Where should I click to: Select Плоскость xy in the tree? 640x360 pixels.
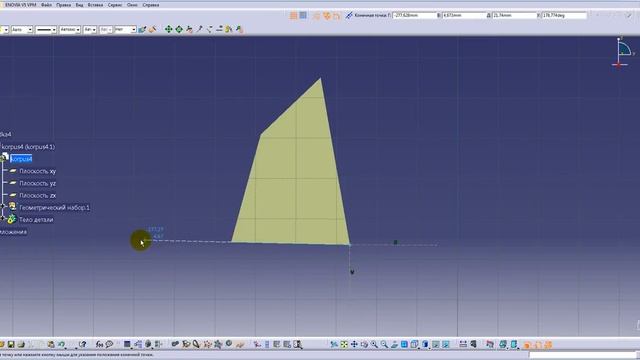(x=37, y=171)
